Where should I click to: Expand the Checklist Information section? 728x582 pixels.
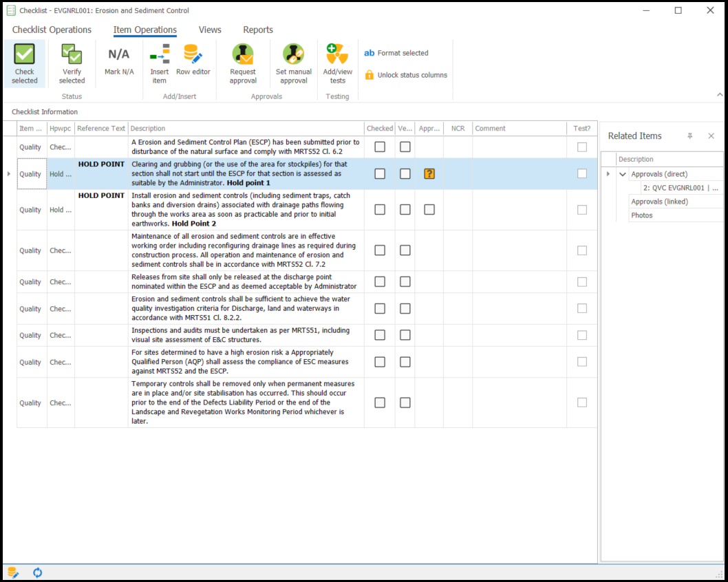click(x=45, y=111)
